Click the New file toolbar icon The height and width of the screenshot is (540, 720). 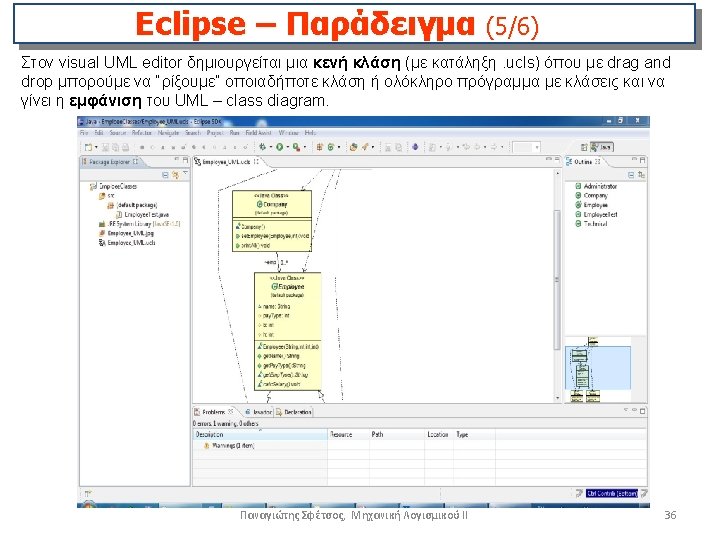88,147
